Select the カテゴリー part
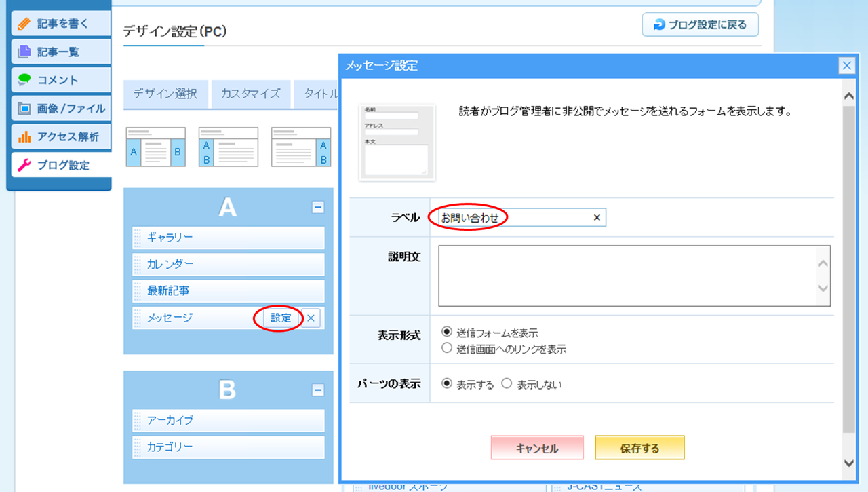The height and width of the screenshot is (492, 868). tap(229, 447)
